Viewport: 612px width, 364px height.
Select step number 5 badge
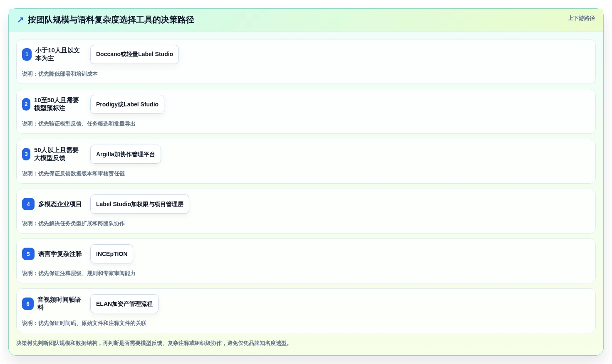(28, 254)
